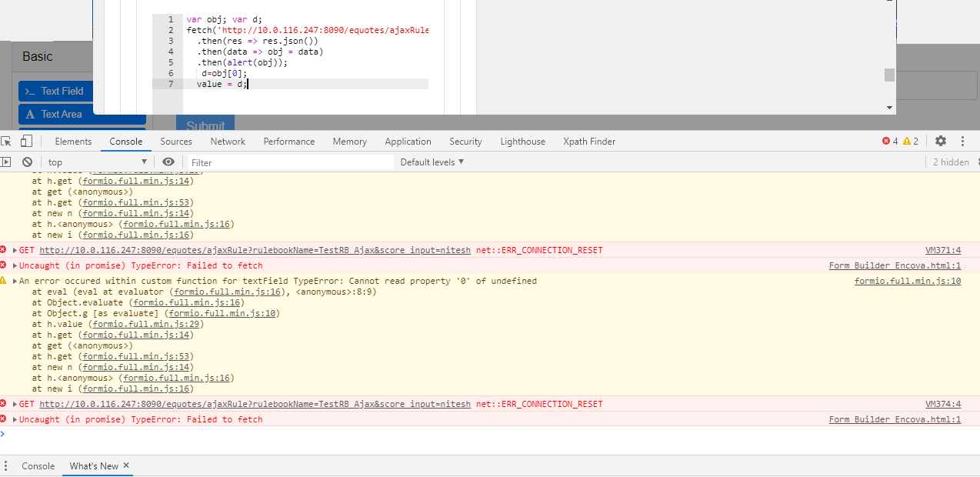Open the Network tab

(227, 141)
